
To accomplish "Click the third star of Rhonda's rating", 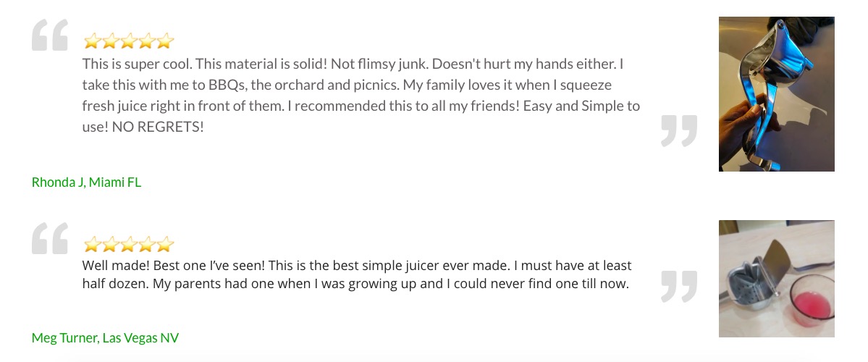I will [128, 41].
